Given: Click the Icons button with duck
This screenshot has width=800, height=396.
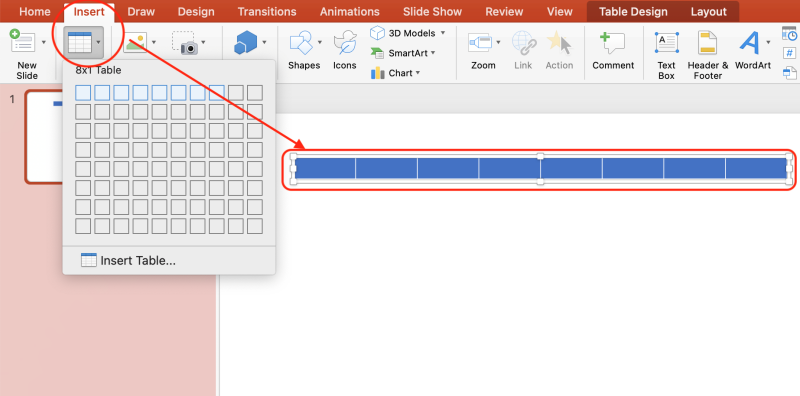Looking at the screenshot, I should 345,42.
